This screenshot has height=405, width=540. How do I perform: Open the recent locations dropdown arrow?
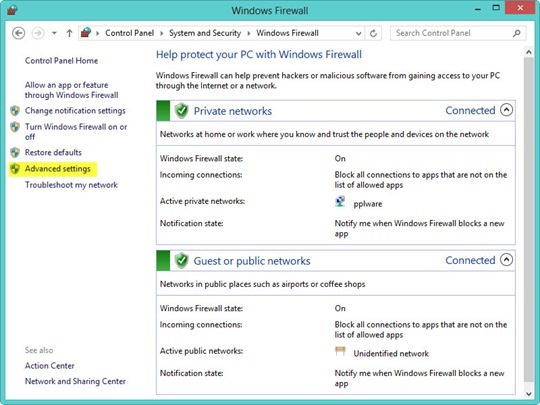(x=54, y=33)
